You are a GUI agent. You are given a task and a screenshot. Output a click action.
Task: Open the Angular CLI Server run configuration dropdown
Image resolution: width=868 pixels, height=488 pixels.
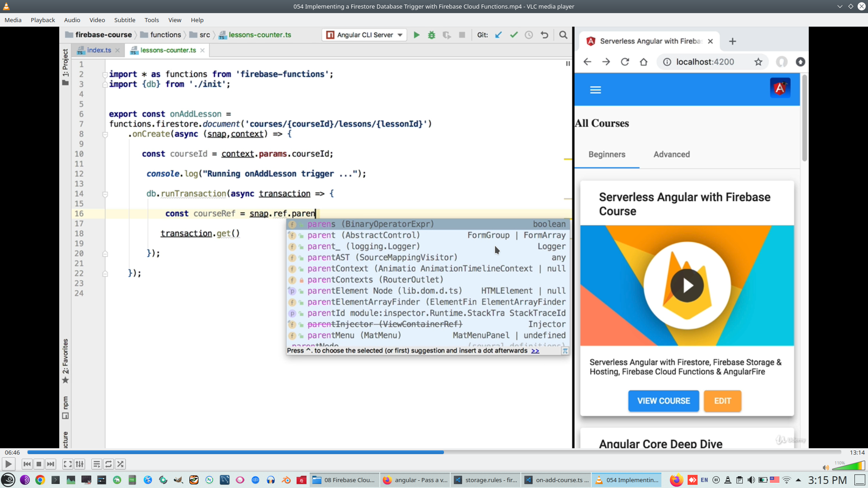[399, 35]
